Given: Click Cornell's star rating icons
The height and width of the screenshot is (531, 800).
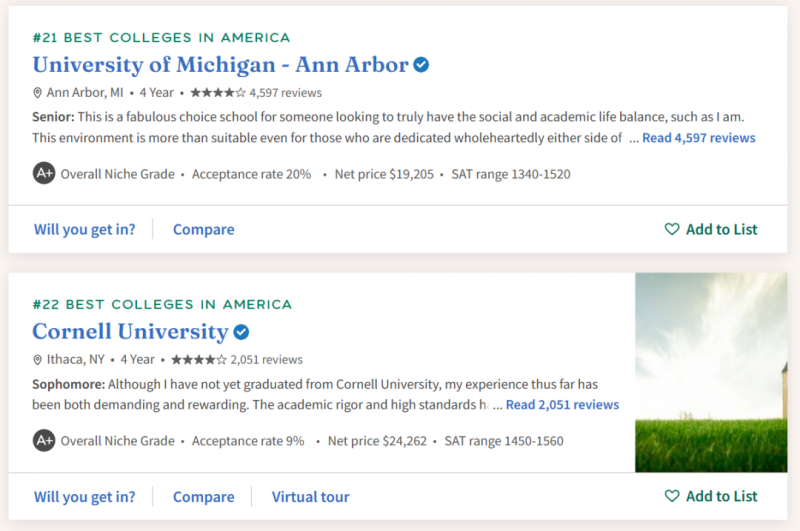Looking at the screenshot, I should click(x=199, y=360).
